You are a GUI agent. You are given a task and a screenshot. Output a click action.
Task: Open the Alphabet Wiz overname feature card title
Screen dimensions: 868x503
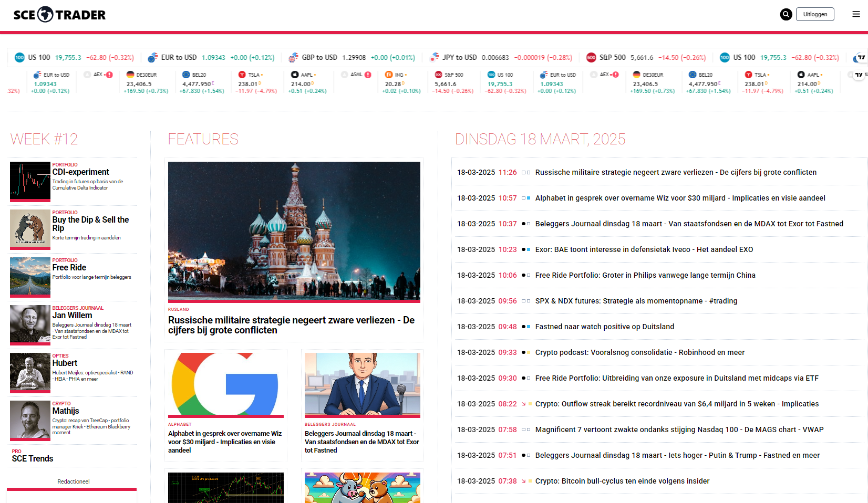[x=225, y=442]
